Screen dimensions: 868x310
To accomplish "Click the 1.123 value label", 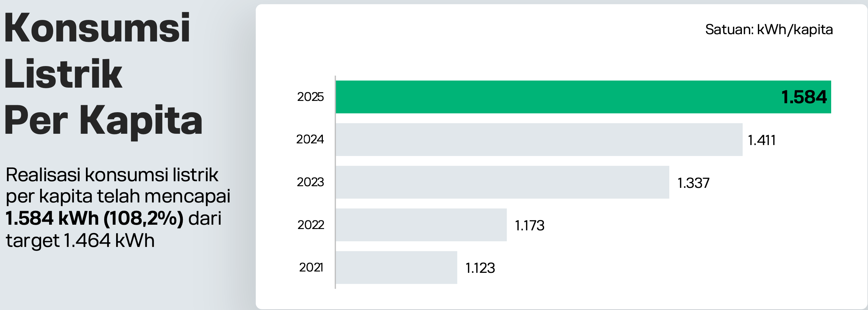I will (480, 268).
